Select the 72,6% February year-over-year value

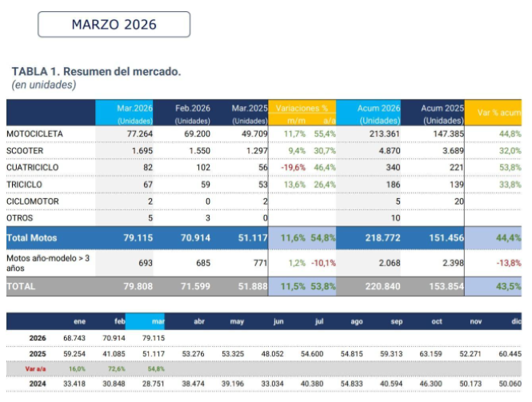(115, 368)
